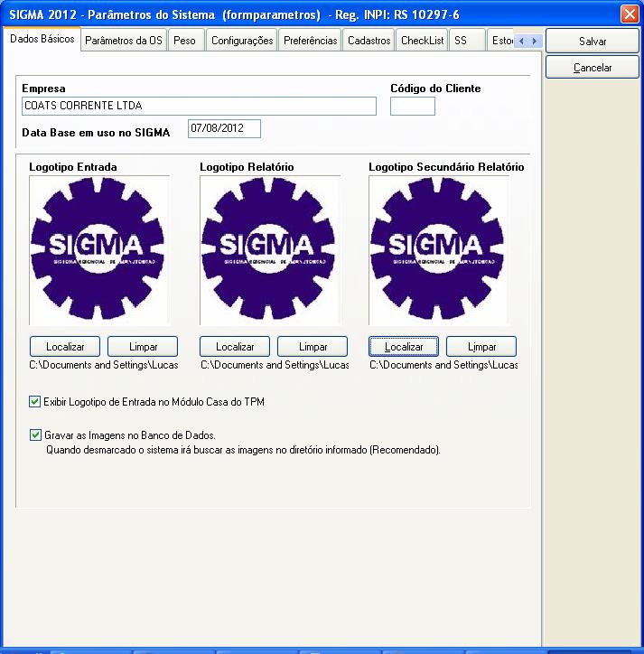Limpar the Logotipo Entrada image
644x654 pixels.
coord(143,347)
